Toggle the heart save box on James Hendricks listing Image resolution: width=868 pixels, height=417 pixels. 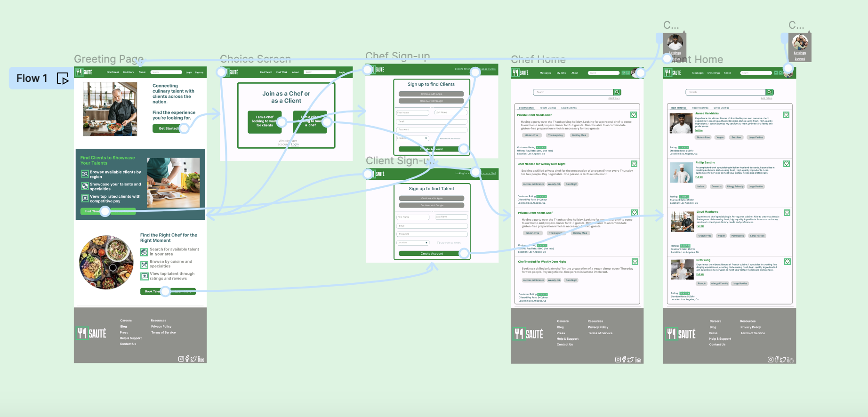click(786, 115)
